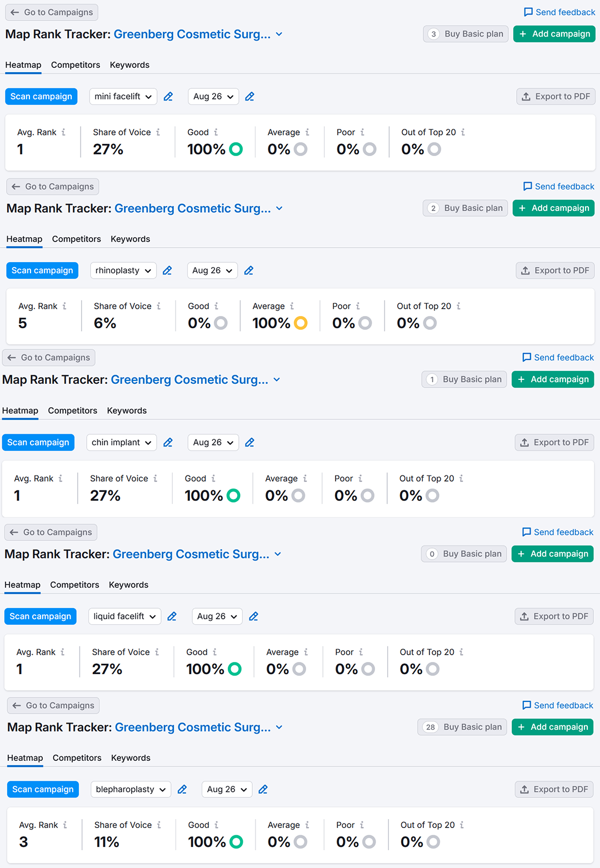This screenshot has width=600, height=868.
Task: Expand the chin implant keyword dropdown
Action: tap(121, 443)
